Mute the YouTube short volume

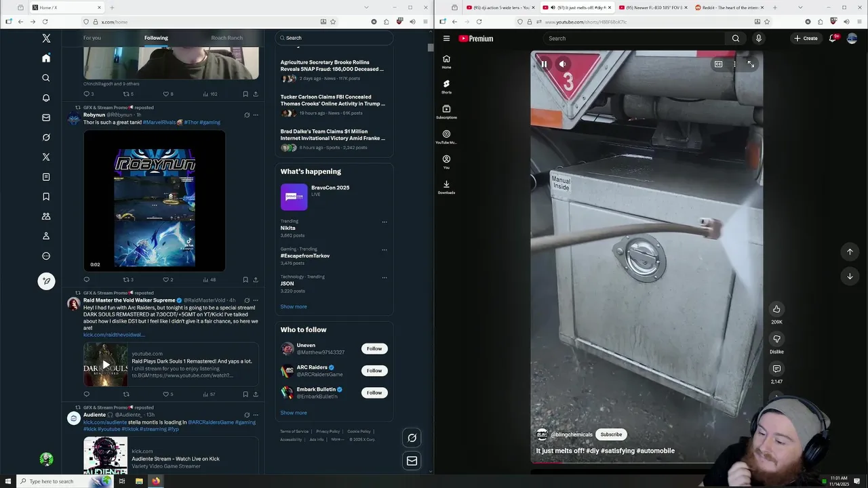coord(562,64)
